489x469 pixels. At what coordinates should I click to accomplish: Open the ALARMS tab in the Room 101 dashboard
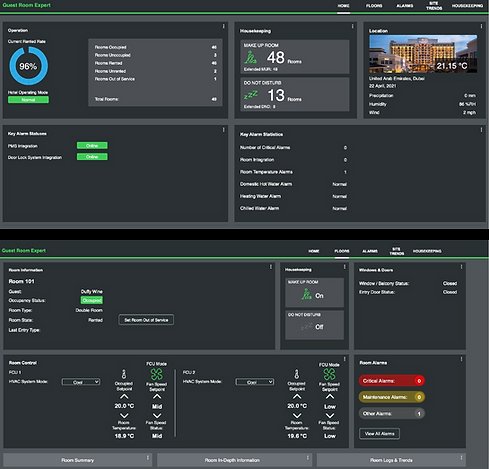(370, 251)
